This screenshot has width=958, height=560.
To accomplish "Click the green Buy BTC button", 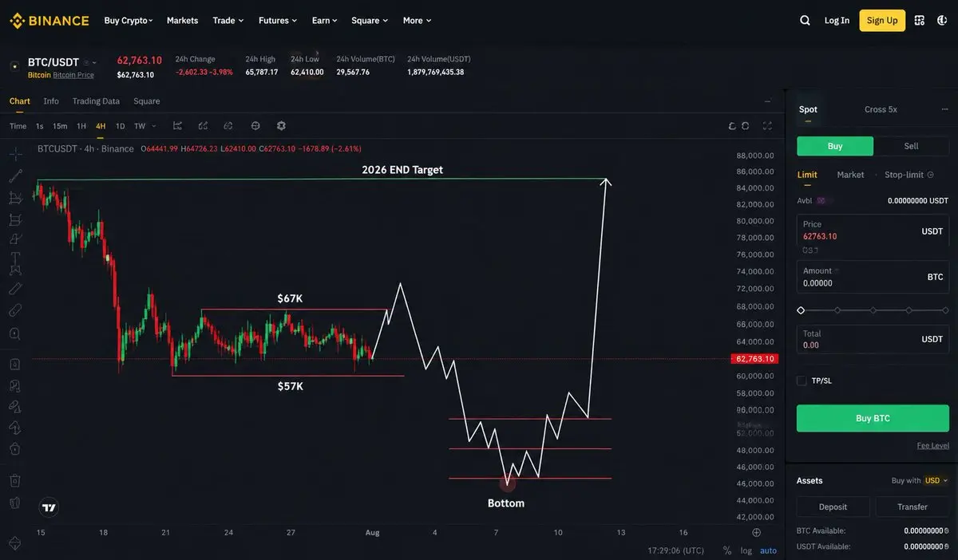I will click(x=873, y=418).
